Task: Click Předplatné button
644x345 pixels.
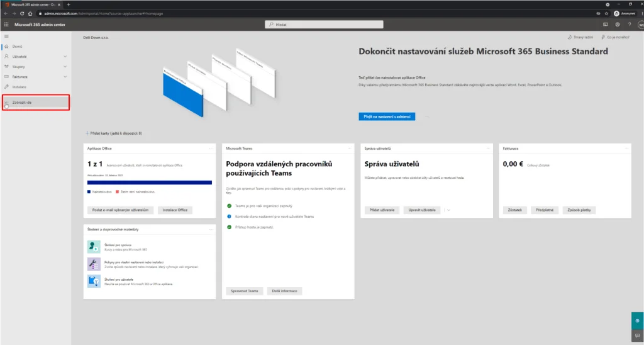Action: (545, 210)
